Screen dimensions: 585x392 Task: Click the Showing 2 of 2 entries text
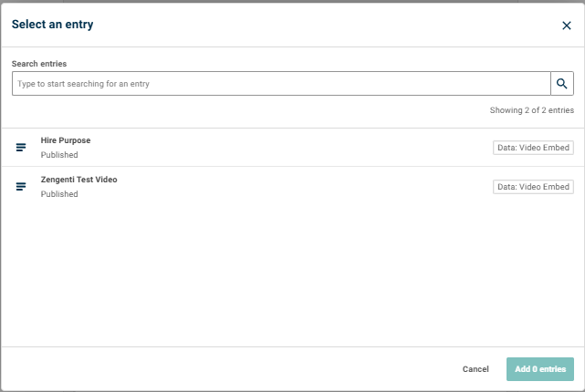coord(532,110)
